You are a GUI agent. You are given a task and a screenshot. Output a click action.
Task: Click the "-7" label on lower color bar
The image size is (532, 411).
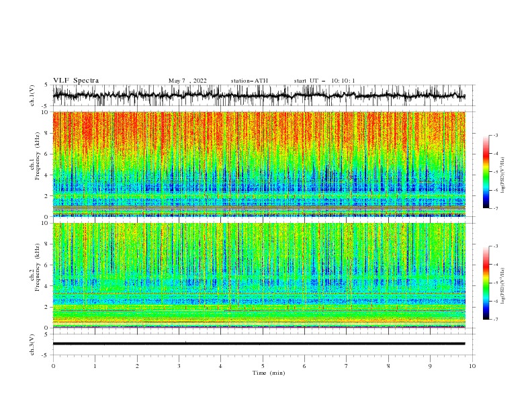495,320
